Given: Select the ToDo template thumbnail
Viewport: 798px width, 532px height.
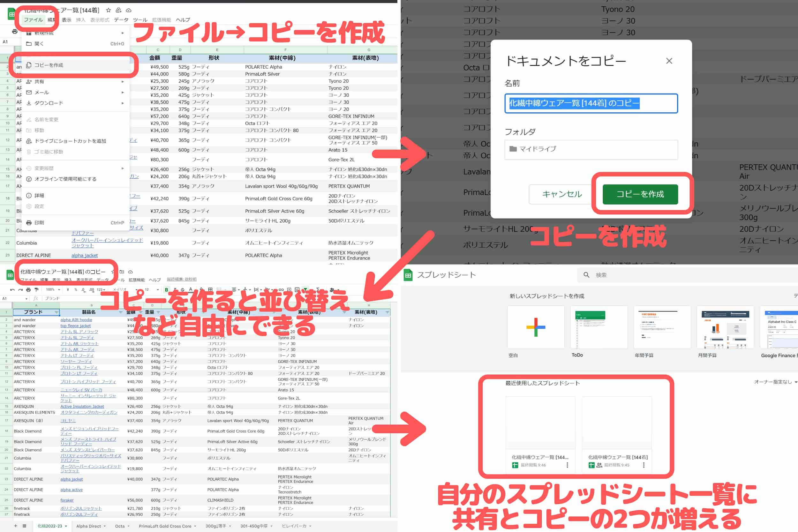Looking at the screenshot, I should (599, 327).
